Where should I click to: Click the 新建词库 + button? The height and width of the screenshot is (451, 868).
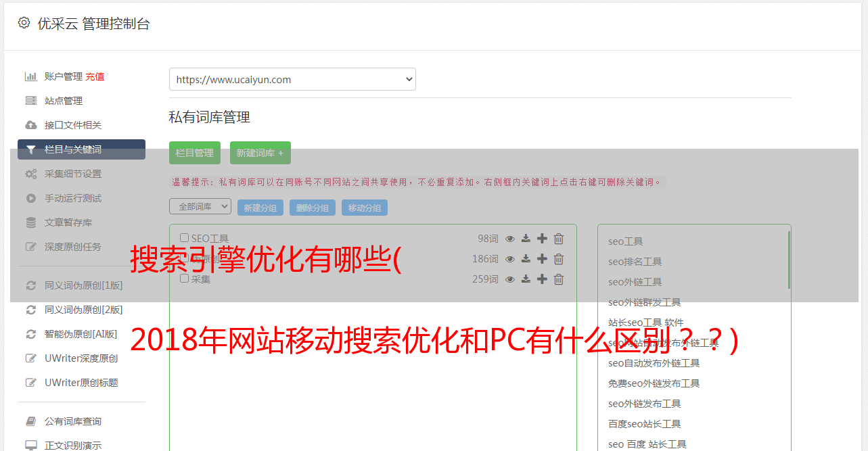coord(260,153)
